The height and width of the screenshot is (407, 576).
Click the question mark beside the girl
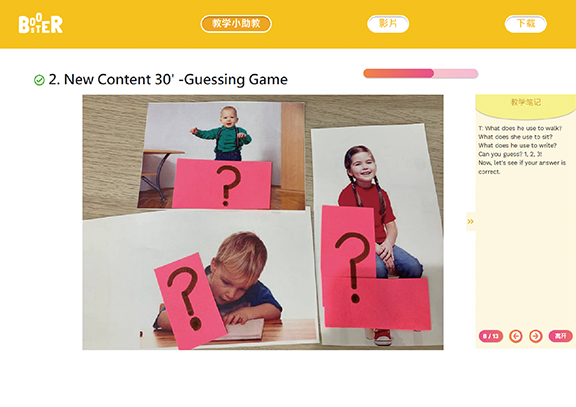(352, 267)
